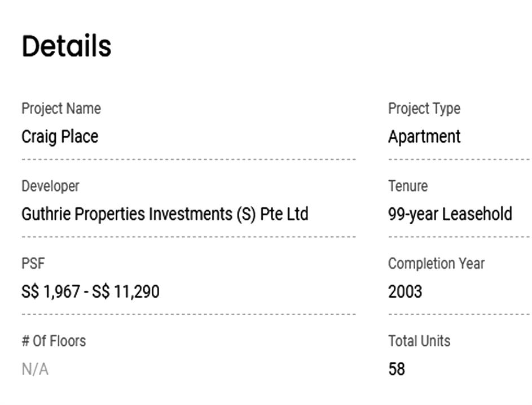
Task: Click the Developer label
Action: click(x=50, y=186)
